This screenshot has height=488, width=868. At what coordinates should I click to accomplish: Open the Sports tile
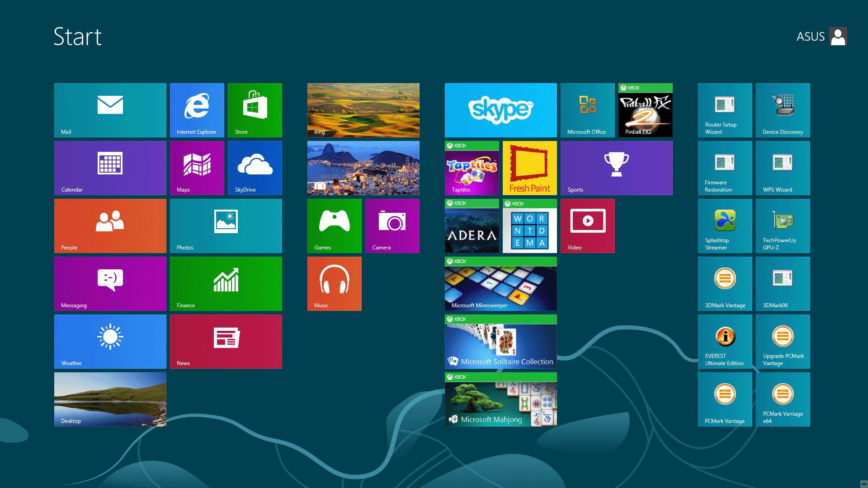617,168
